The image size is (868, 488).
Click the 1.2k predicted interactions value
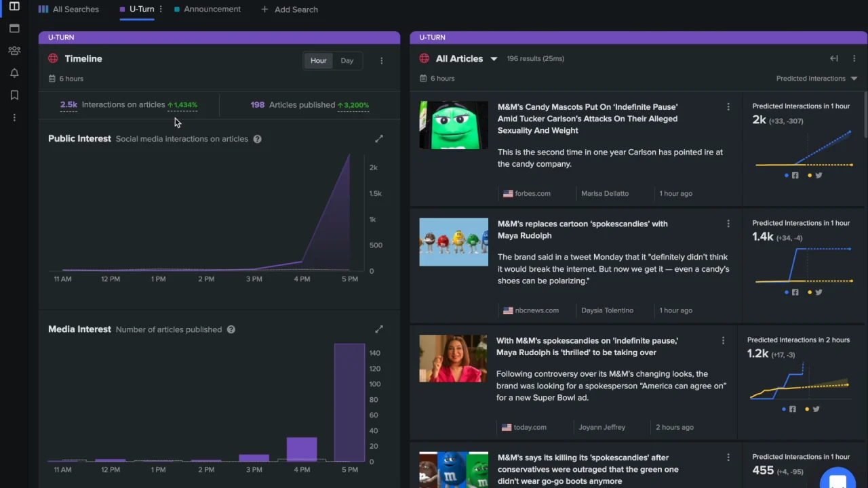[757, 354]
